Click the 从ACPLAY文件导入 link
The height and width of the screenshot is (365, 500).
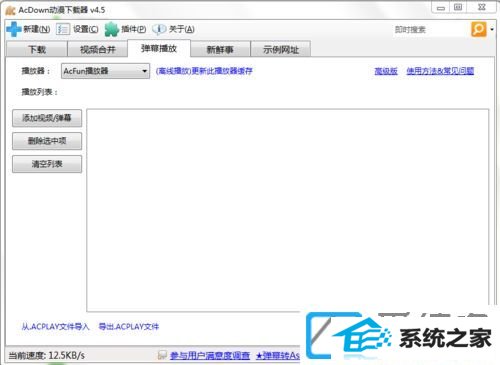click(55, 327)
